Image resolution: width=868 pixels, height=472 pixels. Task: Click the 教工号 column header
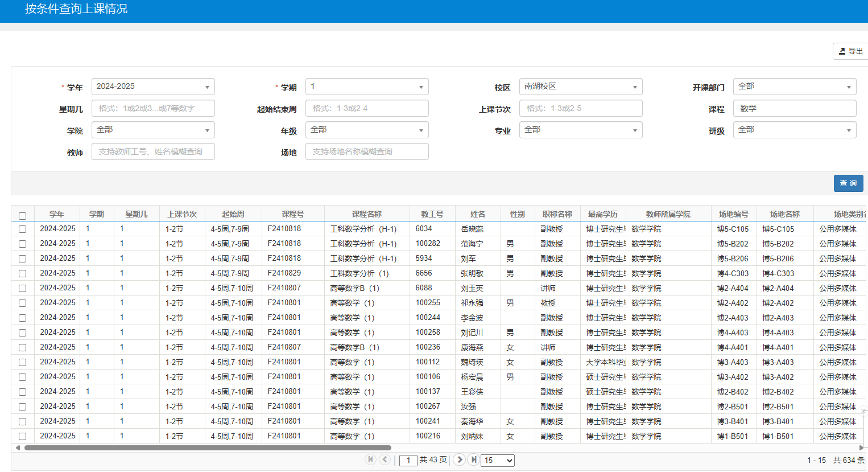tap(432, 214)
